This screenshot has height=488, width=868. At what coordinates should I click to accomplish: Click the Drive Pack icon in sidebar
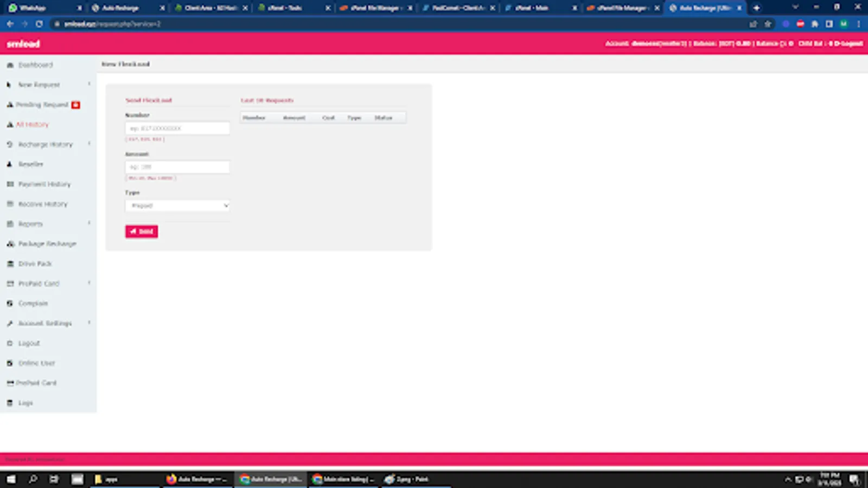point(10,264)
